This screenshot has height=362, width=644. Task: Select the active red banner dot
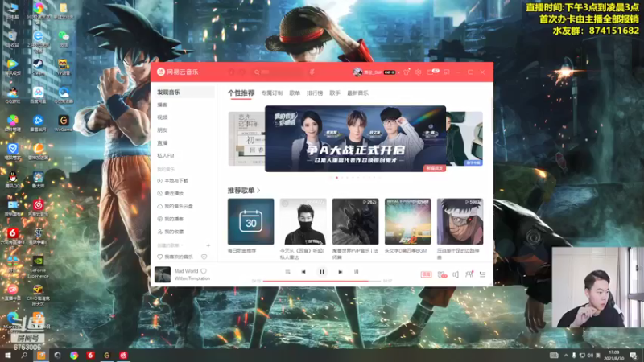336,178
